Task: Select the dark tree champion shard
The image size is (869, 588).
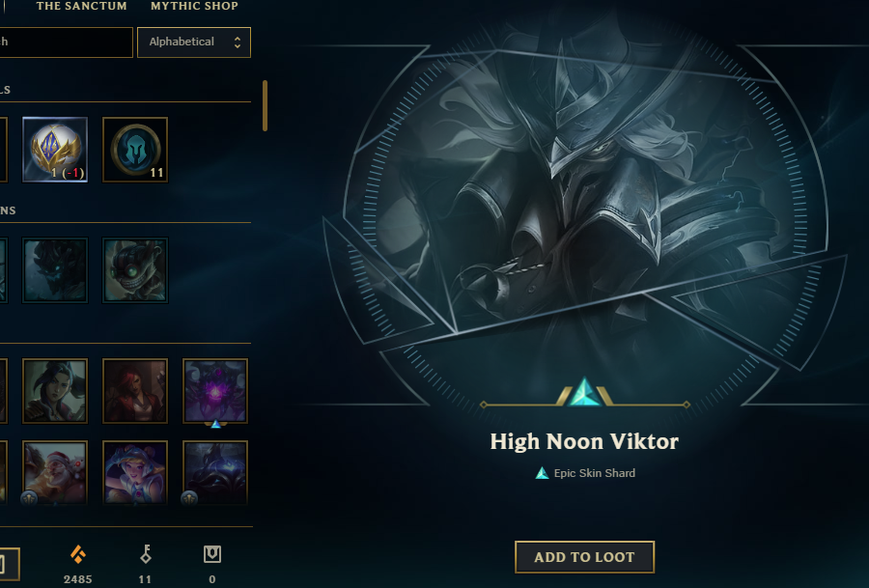Action: [55, 270]
